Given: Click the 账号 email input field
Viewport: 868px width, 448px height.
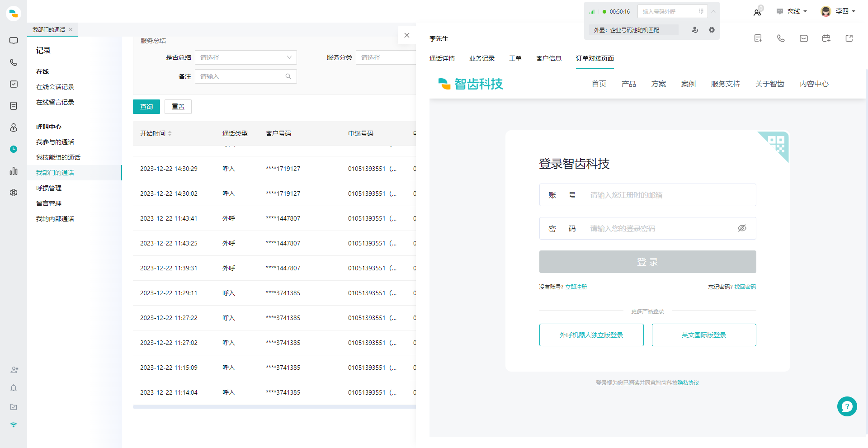Looking at the screenshot, I should tap(647, 195).
